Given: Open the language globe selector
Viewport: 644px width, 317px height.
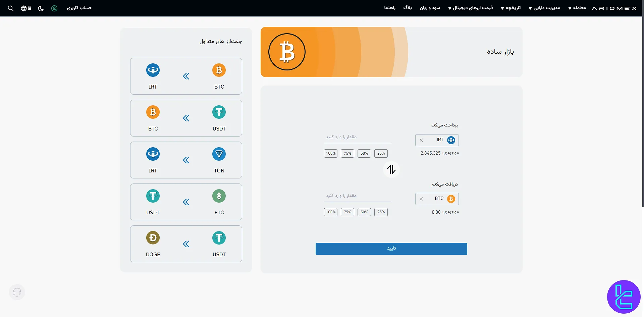Looking at the screenshot, I should tap(23, 8).
